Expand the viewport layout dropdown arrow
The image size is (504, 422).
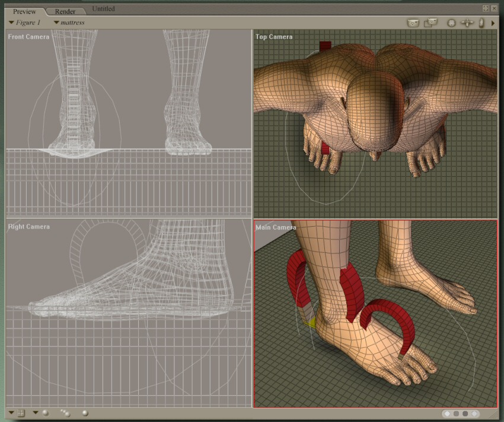(x=11, y=413)
